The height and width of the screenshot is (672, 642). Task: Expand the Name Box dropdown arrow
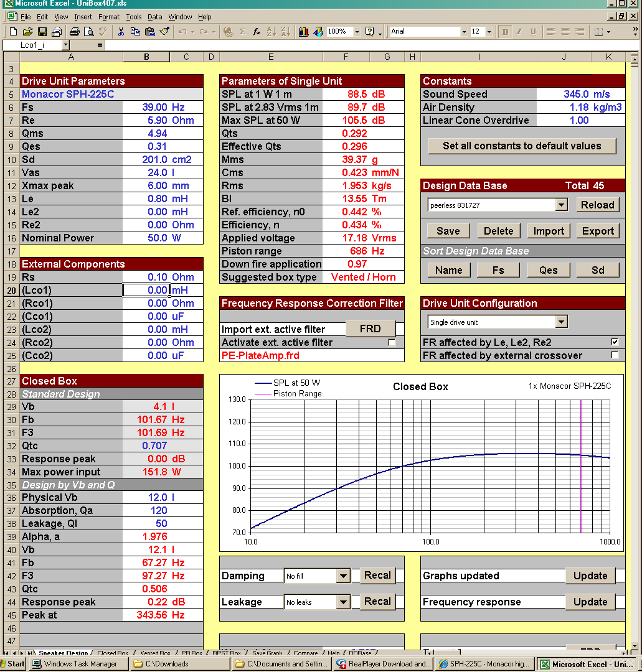65,45
